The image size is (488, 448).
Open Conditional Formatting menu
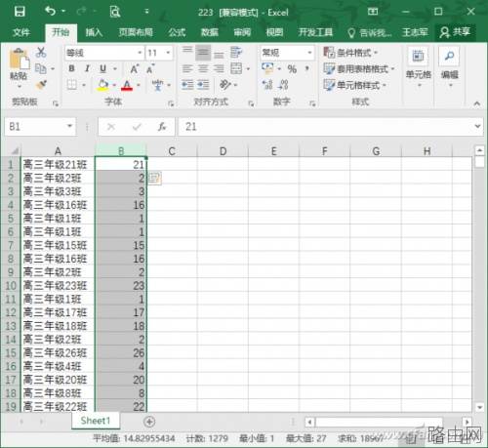(350, 53)
